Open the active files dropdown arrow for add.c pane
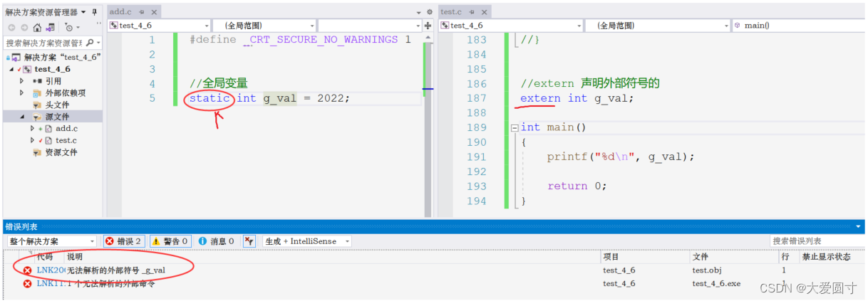The image size is (868, 301). pos(419,13)
